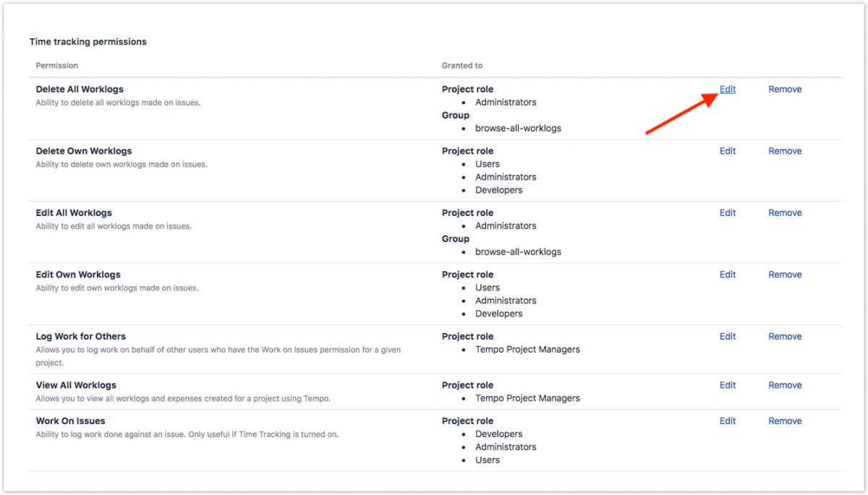868x495 pixels.
Task: Select the View All Worklogs title
Action: (x=76, y=386)
